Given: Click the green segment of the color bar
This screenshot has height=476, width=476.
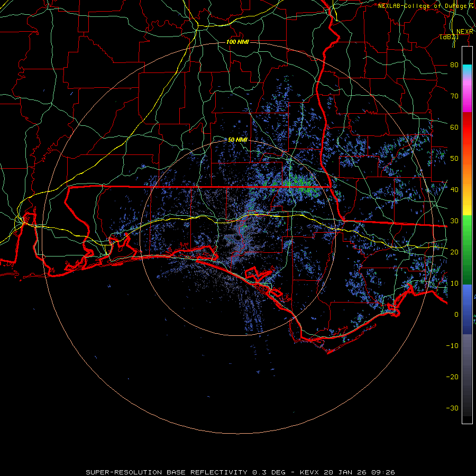Looking at the screenshot, I should click(467, 250).
